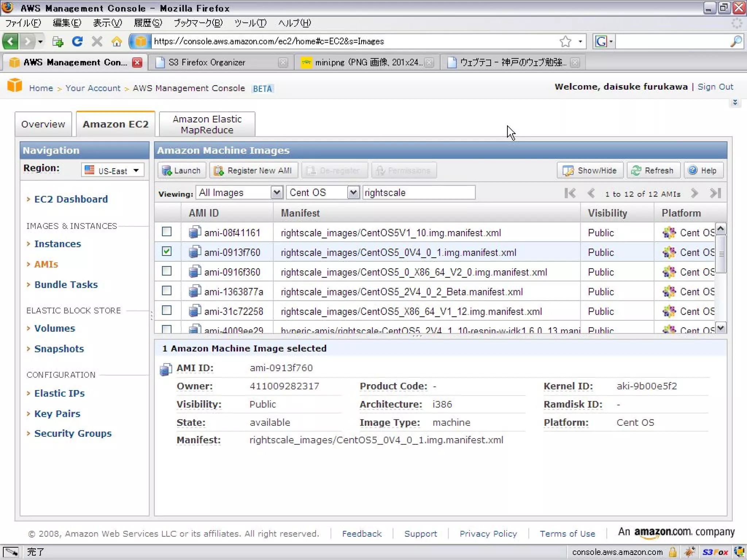The width and height of the screenshot is (747, 560).
Task: Click the Cent OS platform icon for ami-1363877a
Action: click(x=669, y=291)
